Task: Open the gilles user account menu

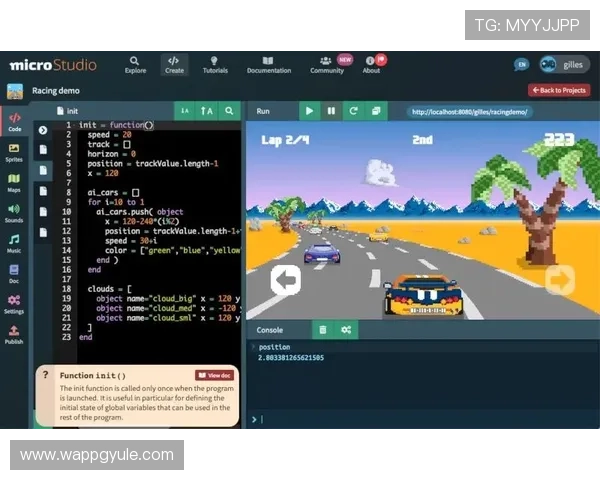Action: click(562, 64)
